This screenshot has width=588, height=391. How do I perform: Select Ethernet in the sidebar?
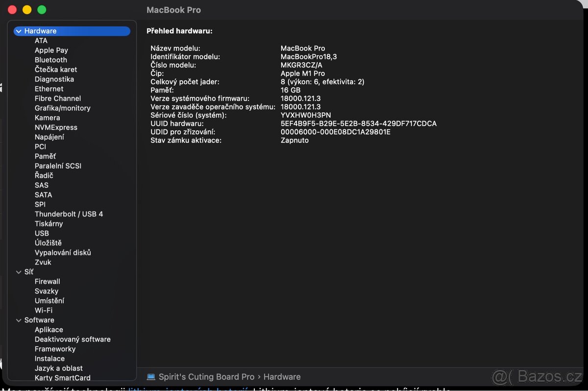click(x=49, y=89)
